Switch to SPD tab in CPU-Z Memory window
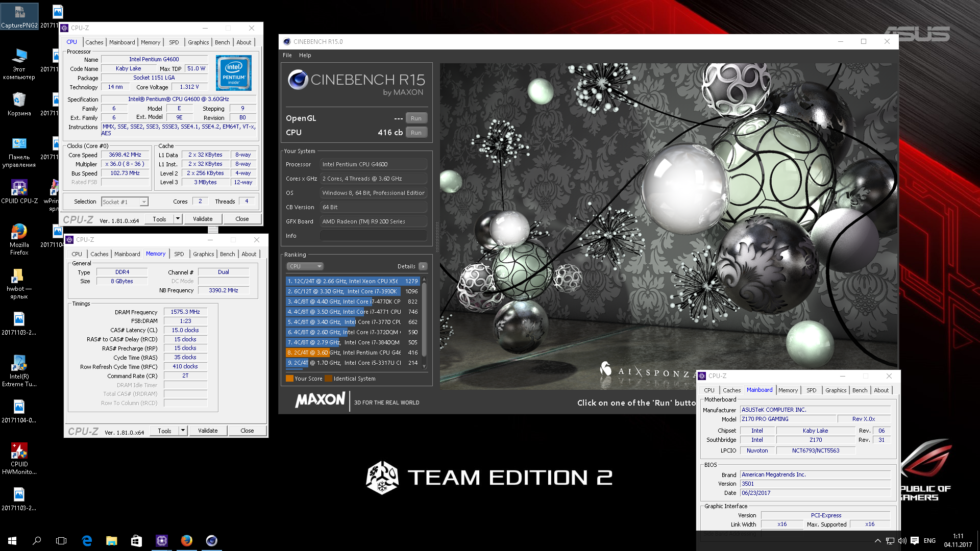The image size is (980, 551). pos(179,254)
